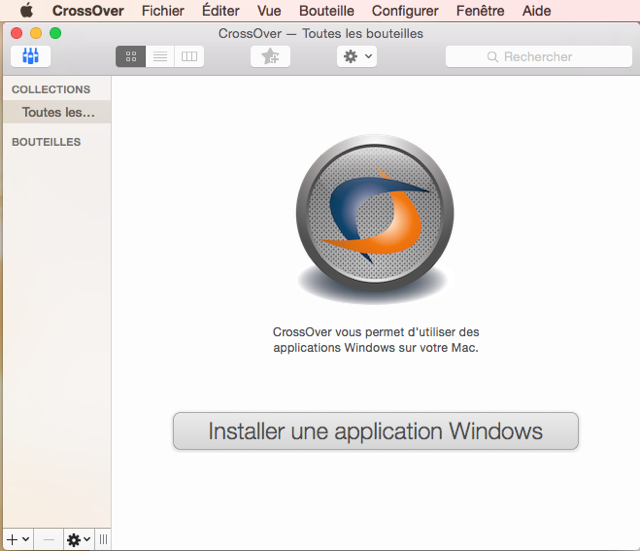Select "Toutes les..." collection in sidebar
The width and height of the screenshot is (640, 551).
click(x=57, y=112)
